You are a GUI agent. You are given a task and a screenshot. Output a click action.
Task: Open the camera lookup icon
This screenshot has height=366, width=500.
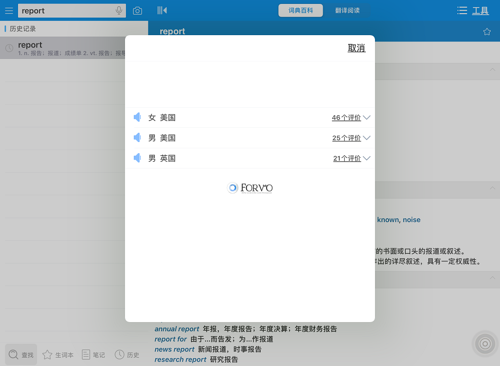pos(137,11)
